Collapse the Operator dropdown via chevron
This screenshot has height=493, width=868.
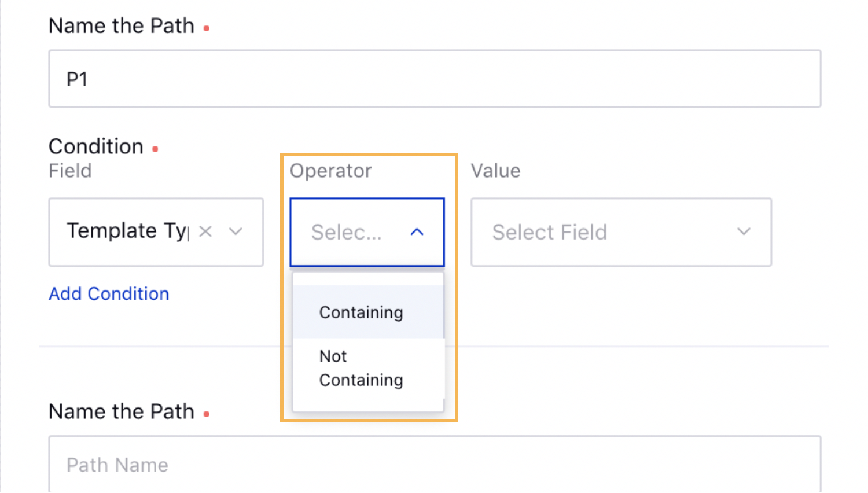(417, 232)
